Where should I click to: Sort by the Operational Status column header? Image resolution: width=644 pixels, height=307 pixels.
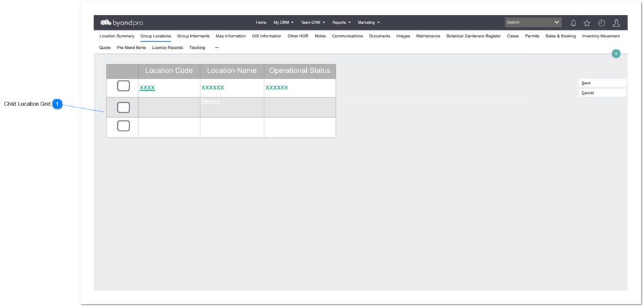[299, 71]
